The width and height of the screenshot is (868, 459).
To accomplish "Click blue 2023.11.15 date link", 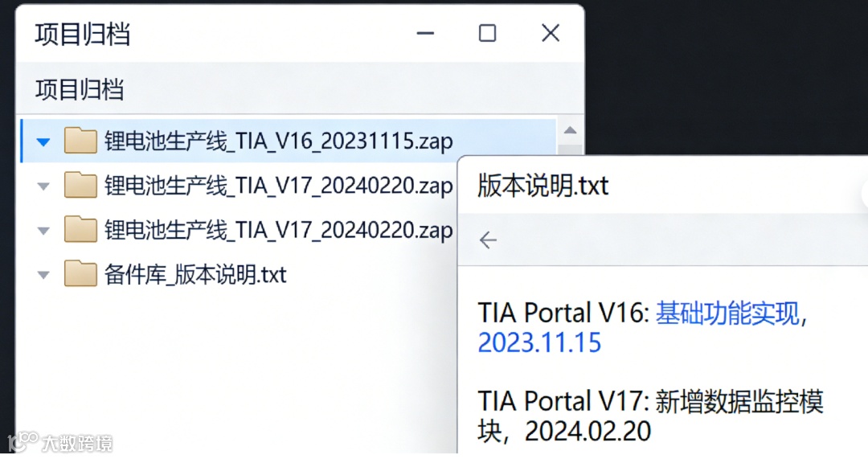I will pos(539,342).
